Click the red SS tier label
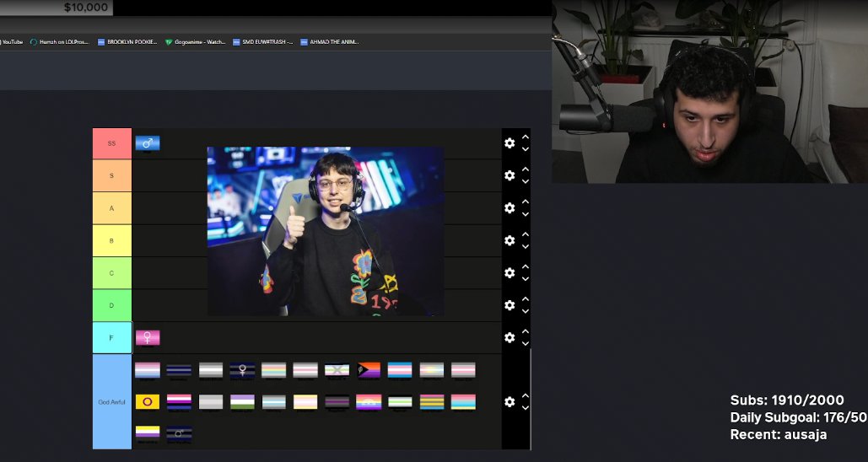 pos(112,143)
